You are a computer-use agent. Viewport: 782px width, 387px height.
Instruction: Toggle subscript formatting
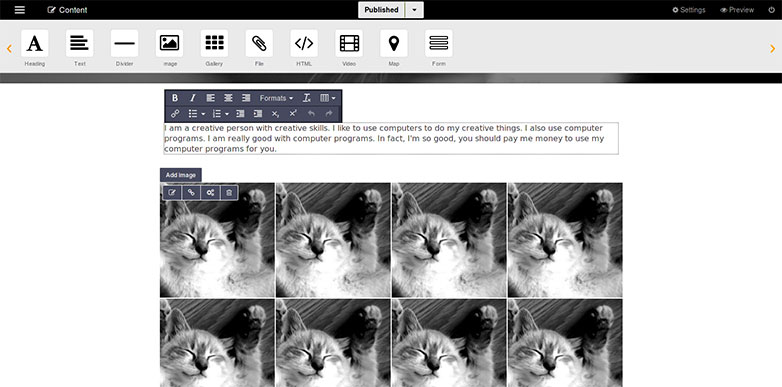pos(275,114)
